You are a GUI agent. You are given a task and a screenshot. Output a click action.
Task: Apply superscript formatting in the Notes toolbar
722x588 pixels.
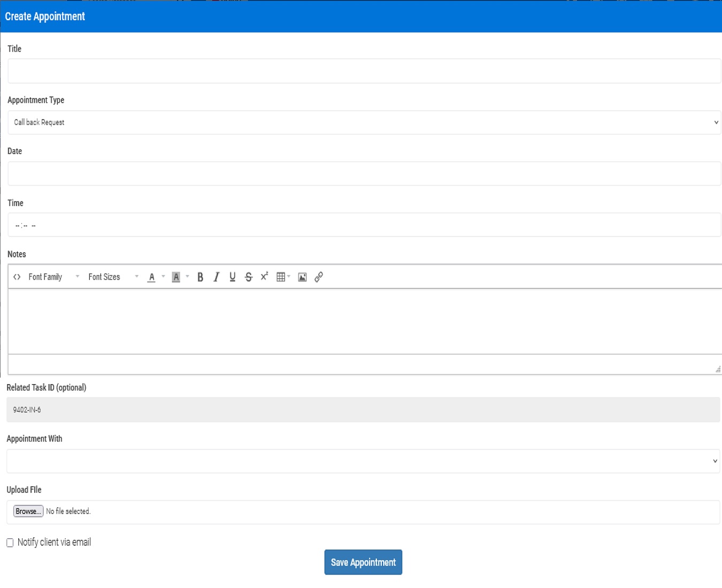[x=264, y=277]
